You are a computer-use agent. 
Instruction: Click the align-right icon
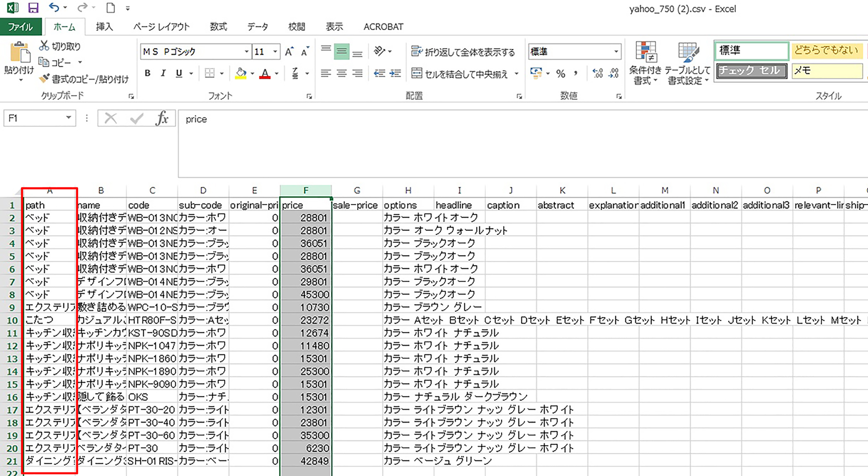pos(358,73)
